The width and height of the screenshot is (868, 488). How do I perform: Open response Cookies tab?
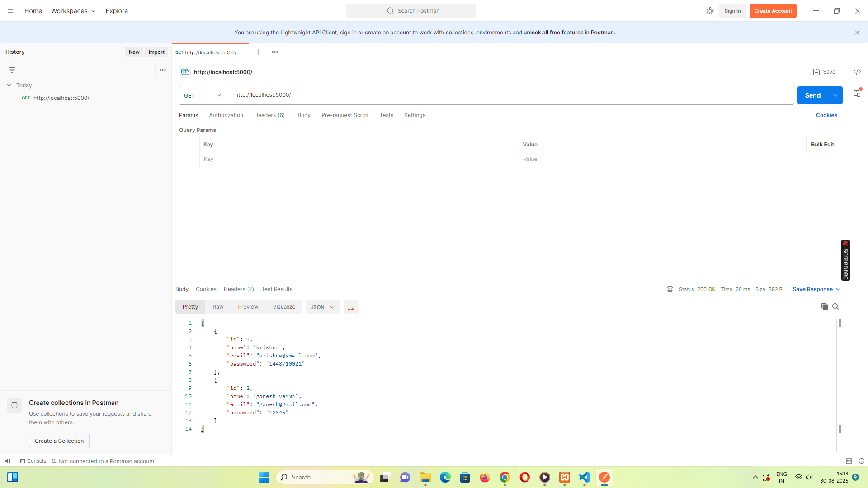coord(206,289)
